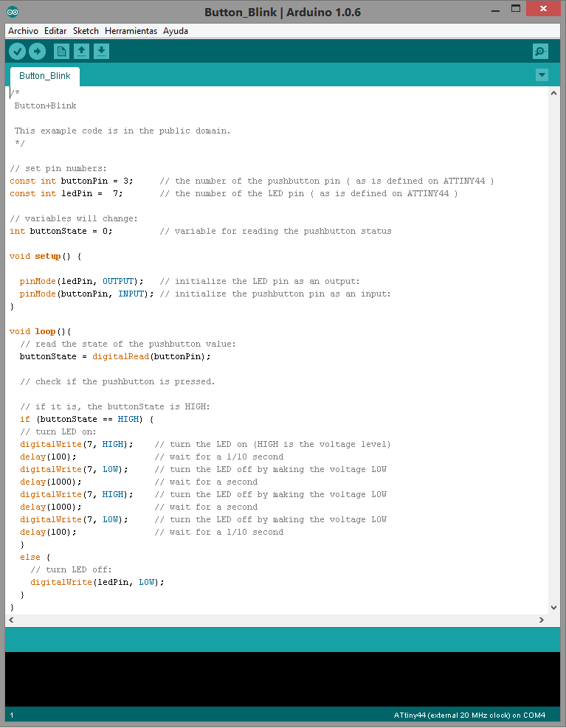566x728 pixels.
Task: Click the Arduino logo in the title bar
Action: click(13, 12)
